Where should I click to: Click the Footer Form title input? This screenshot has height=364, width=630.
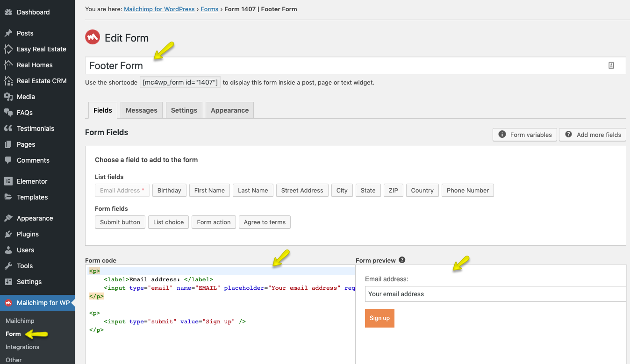click(x=355, y=65)
